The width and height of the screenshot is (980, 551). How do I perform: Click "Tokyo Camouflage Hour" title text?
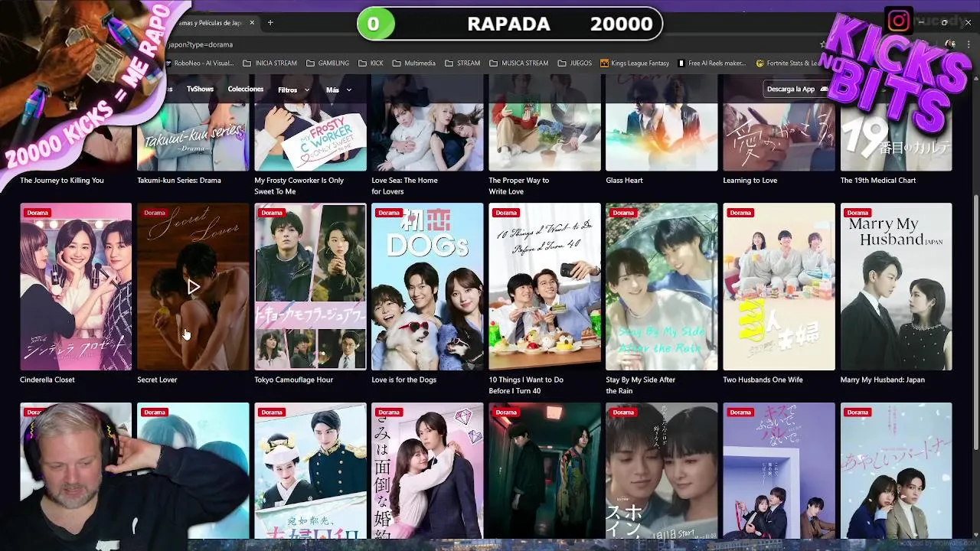[x=294, y=380]
